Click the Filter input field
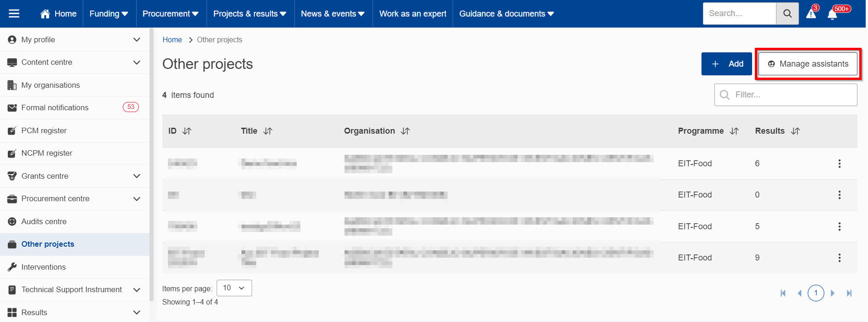Screen dimensions: 868x322 tap(786, 95)
